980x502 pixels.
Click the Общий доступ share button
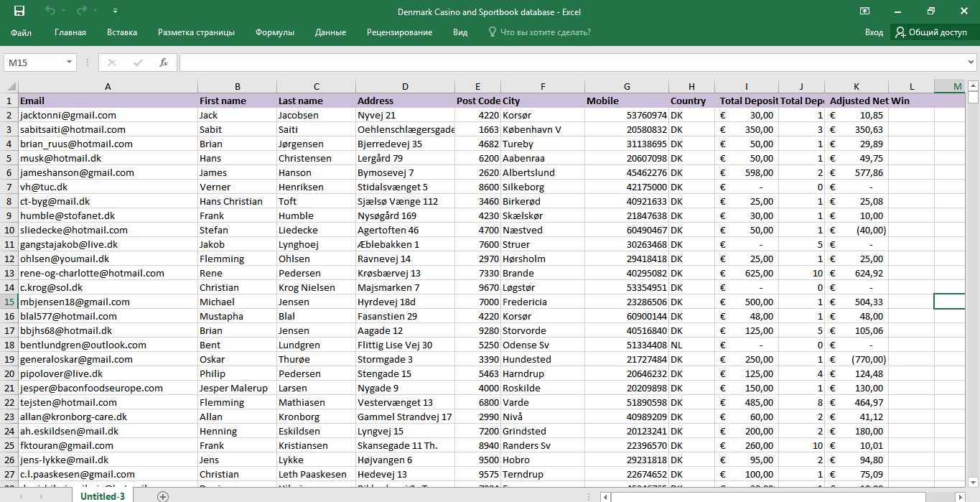point(930,32)
